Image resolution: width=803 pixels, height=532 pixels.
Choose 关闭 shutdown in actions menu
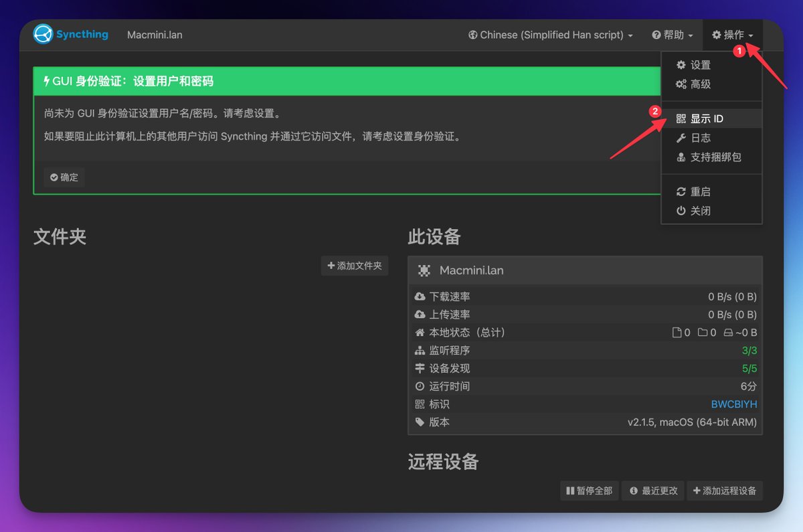[x=711, y=211]
